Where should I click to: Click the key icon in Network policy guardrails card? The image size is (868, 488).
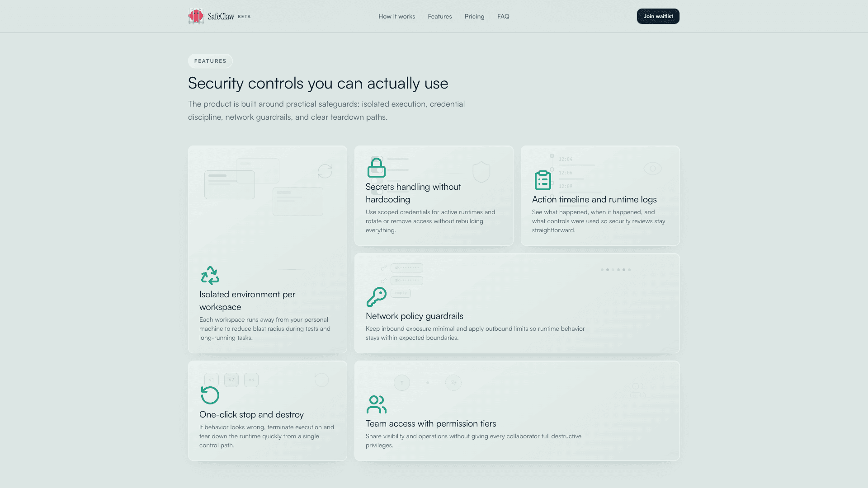(376, 297)
